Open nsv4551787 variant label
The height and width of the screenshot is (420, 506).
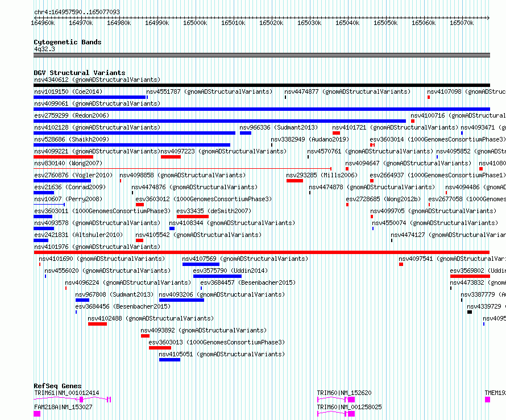click(x=209, y=92)
